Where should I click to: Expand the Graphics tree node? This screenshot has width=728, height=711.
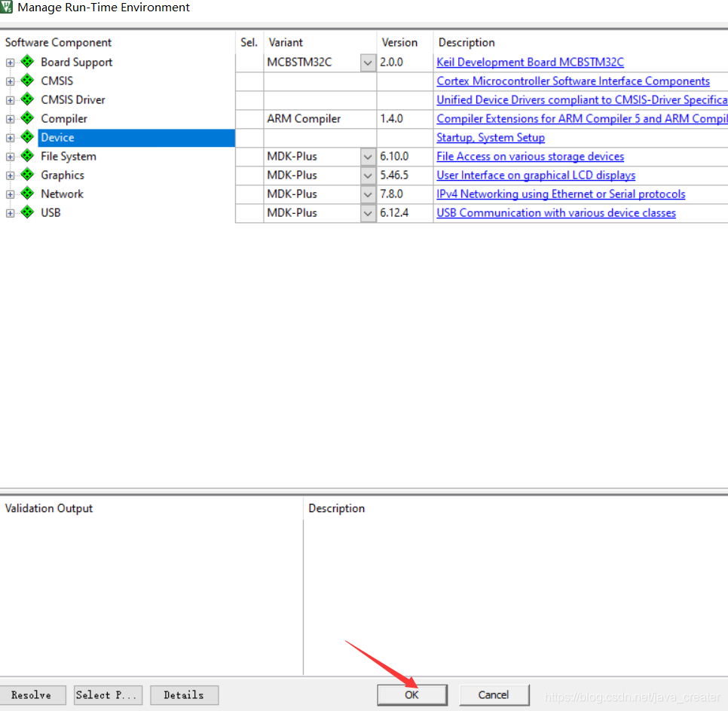10,176
